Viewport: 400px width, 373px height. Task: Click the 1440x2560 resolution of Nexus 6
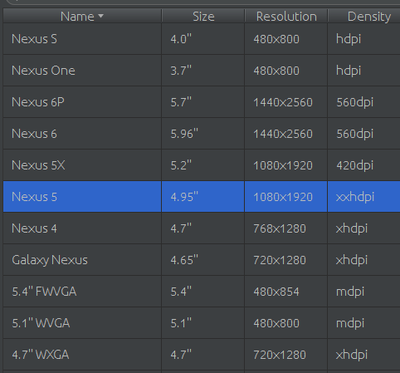coord(286,134)
